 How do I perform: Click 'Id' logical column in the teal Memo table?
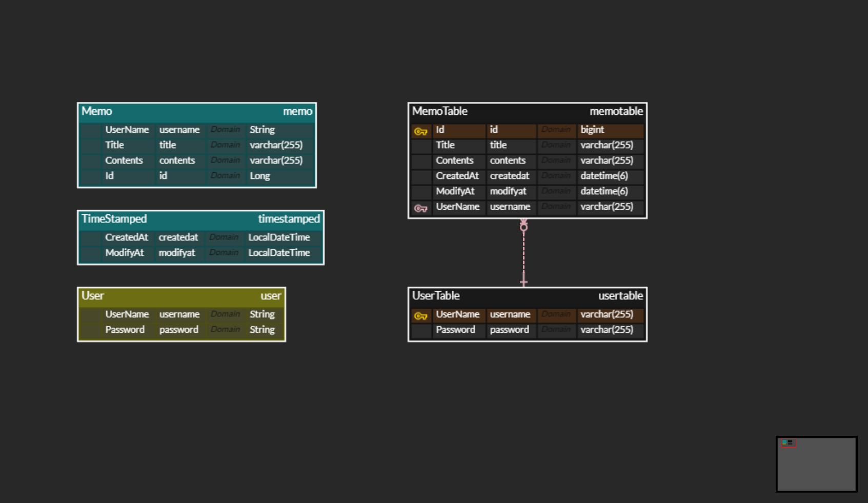click(110, 176)
